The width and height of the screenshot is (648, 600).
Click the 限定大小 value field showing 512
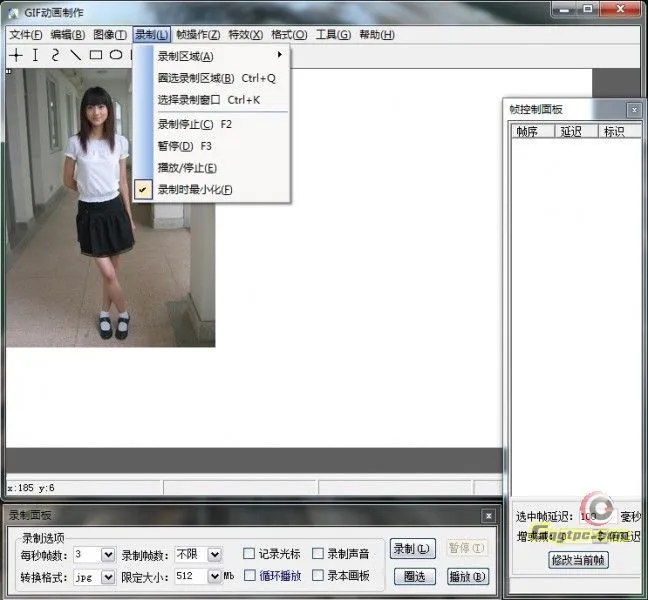click(x=191, y=576)
